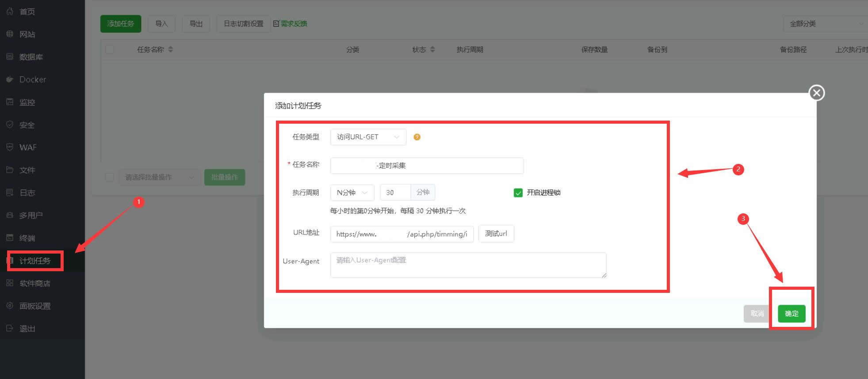Open 计划任务 in the sidebar menu
The width and height of the screenshot is (868, 379).
(35, 261)
